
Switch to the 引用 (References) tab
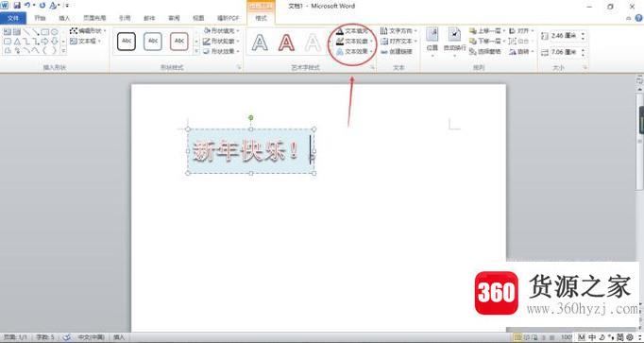(125, 18)
